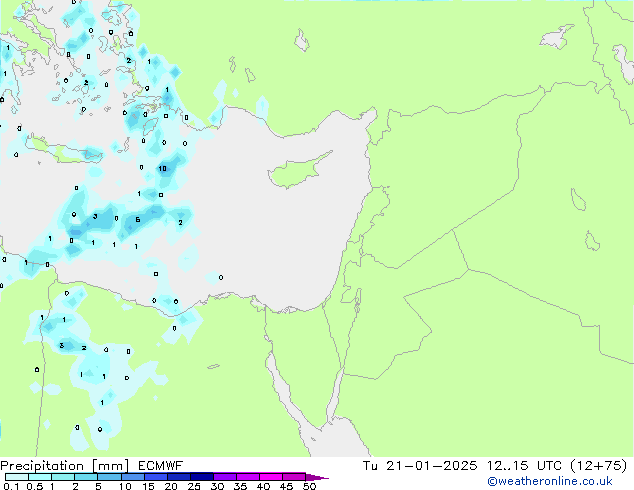Click the 2–5 mm legend swatch
The width and height of the screenshot is (634, 490).
point(86,477)
